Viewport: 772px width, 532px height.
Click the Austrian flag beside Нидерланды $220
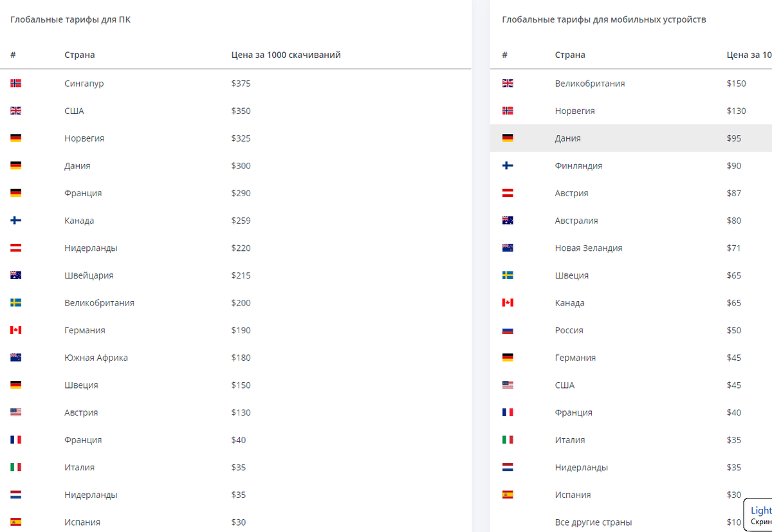click(16, 248)
